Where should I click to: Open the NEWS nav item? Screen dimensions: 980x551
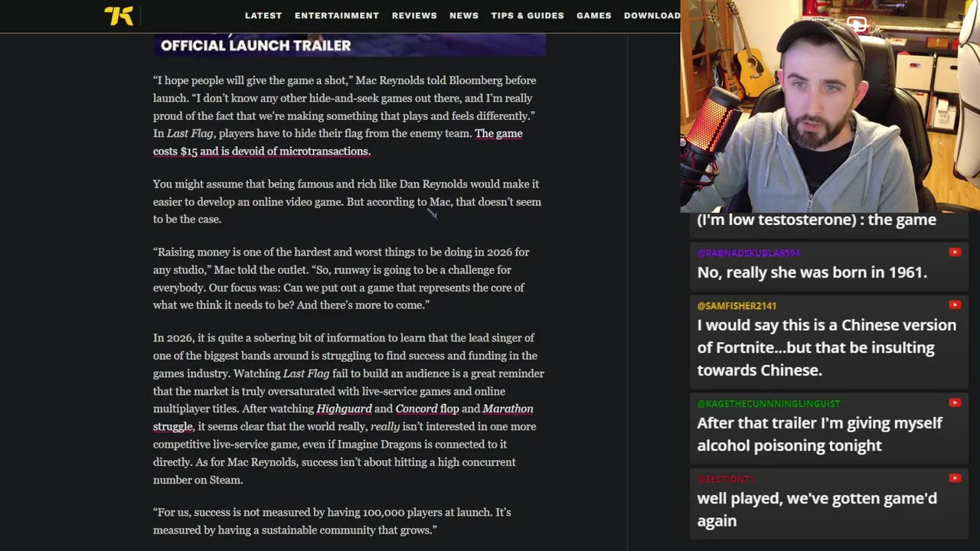(x=464, y=15)
